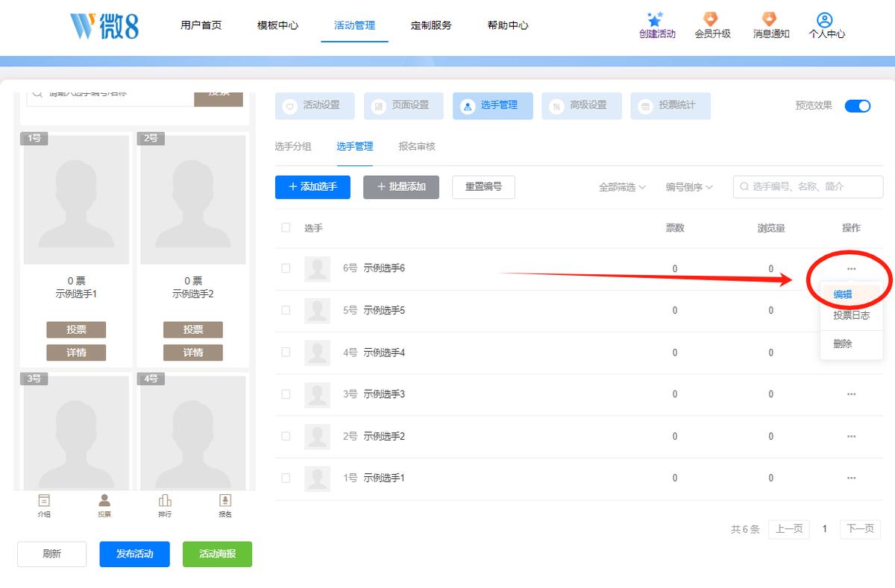Click the 批量添加 button
895x588 pixels.
pyautogui.click(x=401, y=187)
